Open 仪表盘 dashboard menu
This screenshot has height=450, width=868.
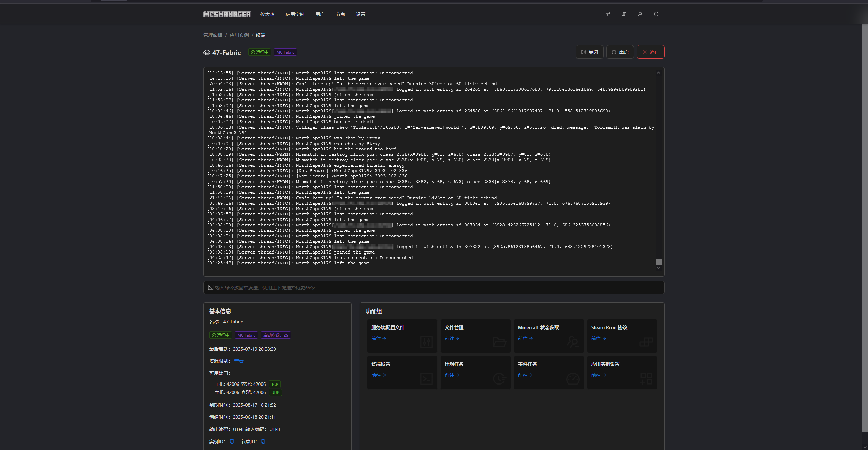267,14
